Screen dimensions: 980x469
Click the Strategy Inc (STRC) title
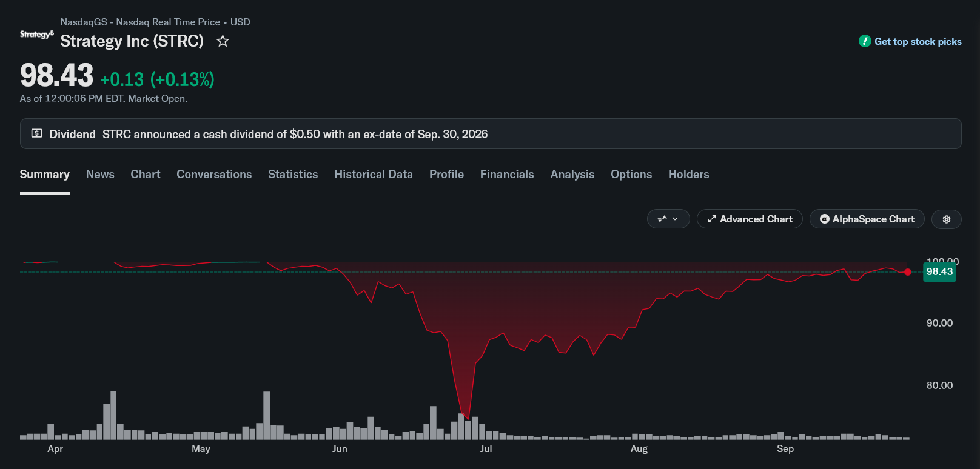(x=132, y=41)
